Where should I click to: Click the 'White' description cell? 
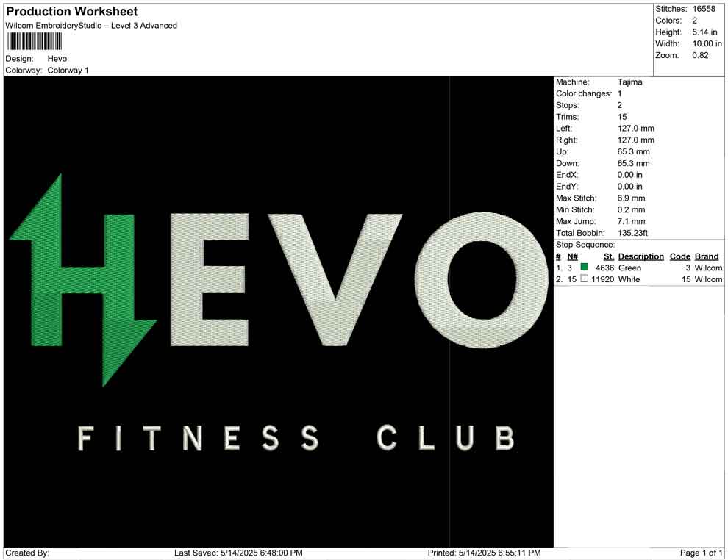(629, 279)
